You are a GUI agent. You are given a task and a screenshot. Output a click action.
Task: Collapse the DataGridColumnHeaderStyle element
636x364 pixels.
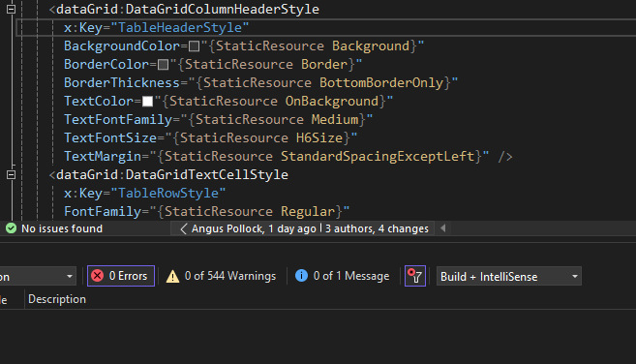[11, 9]
